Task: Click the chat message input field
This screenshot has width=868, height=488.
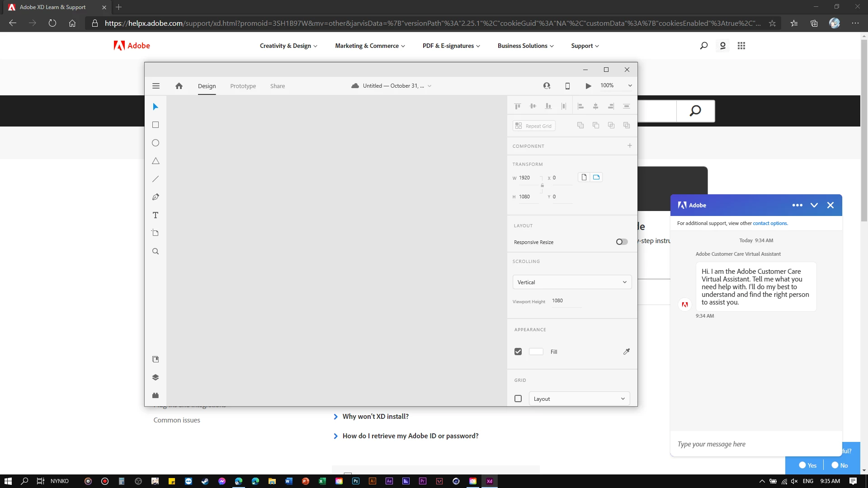Action: click(755, 444)
